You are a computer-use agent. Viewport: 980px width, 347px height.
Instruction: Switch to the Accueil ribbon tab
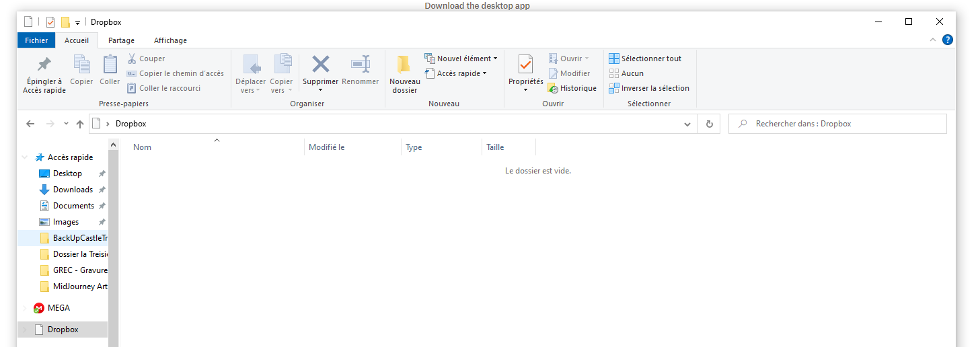[x=77, y=40]
